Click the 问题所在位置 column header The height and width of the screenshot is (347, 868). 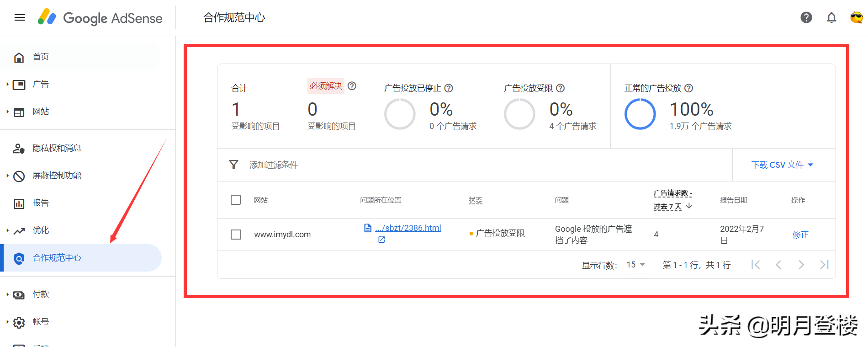coord(381,200)
